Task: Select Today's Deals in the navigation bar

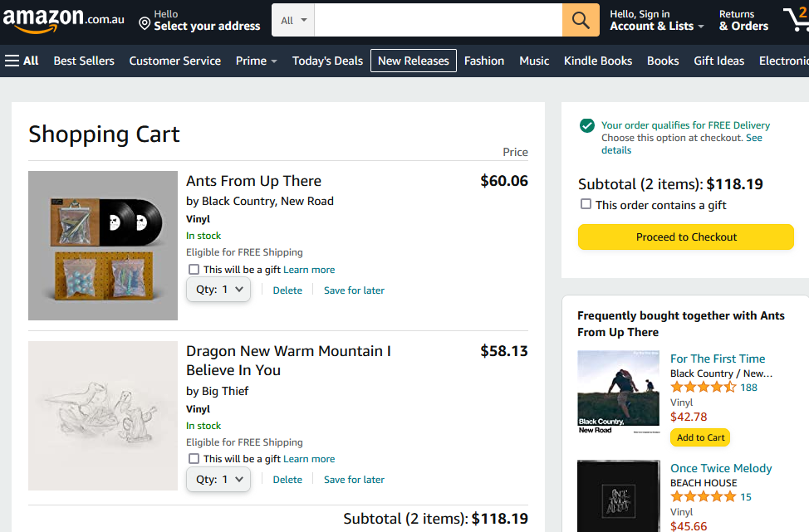Action: click(327, 60)
